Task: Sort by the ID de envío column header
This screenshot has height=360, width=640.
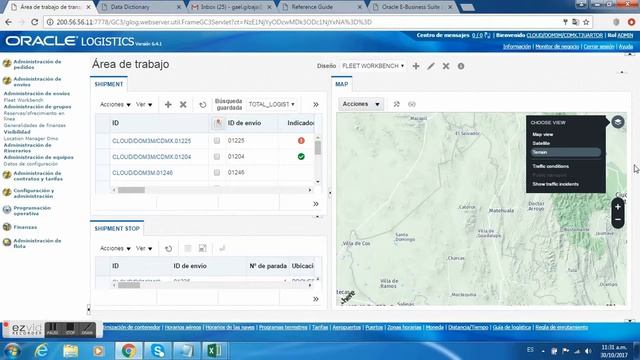Action: tap(244, 123)
